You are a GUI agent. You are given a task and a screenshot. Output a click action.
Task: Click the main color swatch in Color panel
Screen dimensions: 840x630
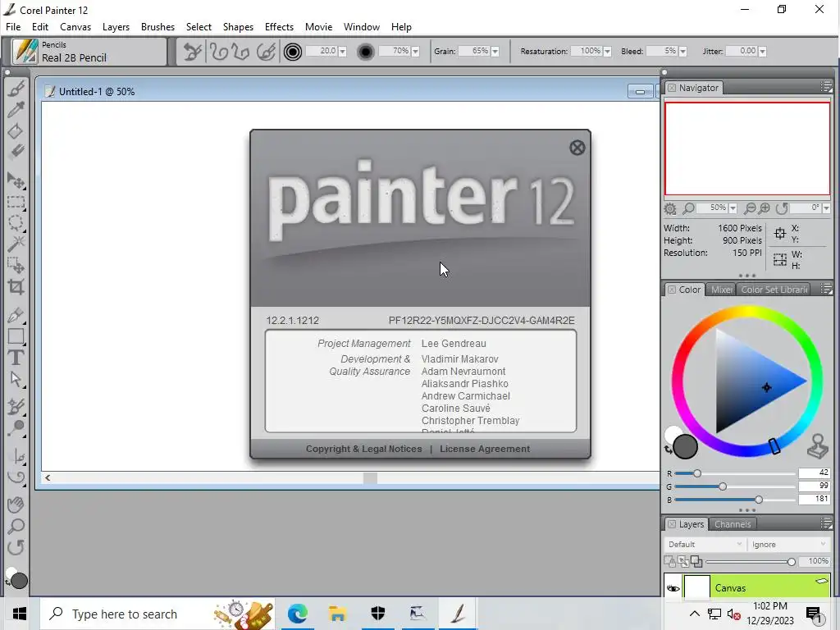685,447
